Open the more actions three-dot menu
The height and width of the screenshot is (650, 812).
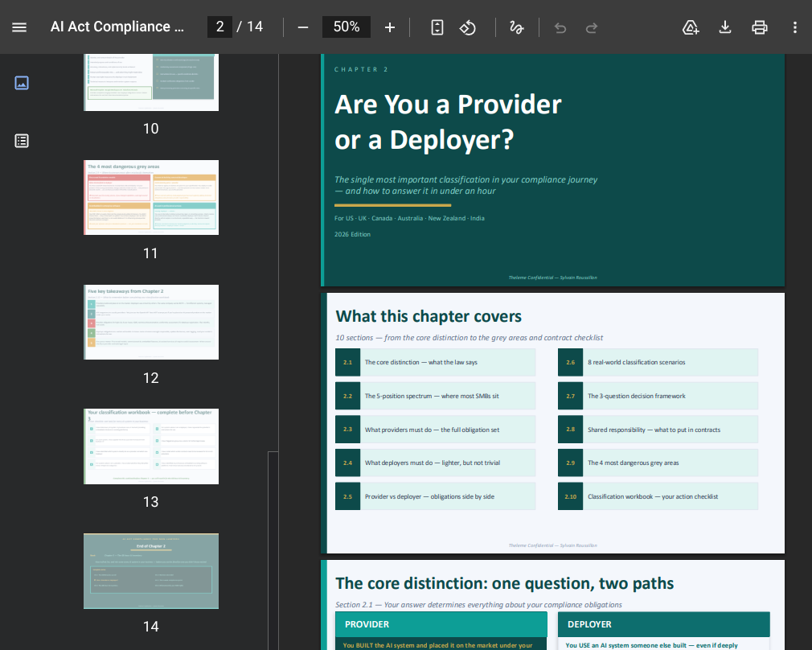[x=795, y=27]
